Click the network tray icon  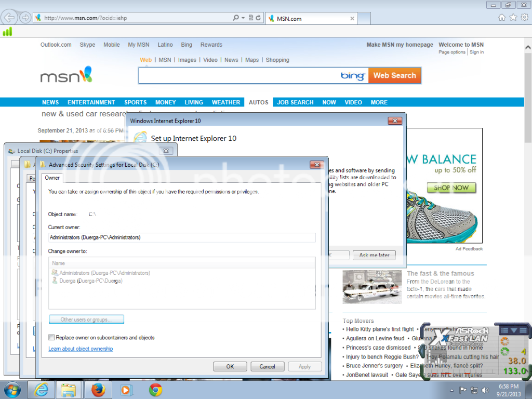(x=474, y=391)
